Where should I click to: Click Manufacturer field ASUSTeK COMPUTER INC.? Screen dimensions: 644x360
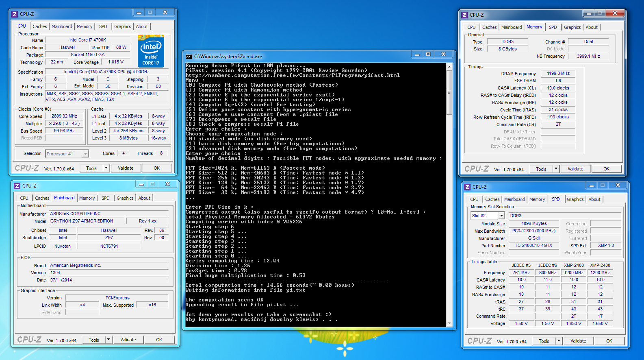coord(109,214)
